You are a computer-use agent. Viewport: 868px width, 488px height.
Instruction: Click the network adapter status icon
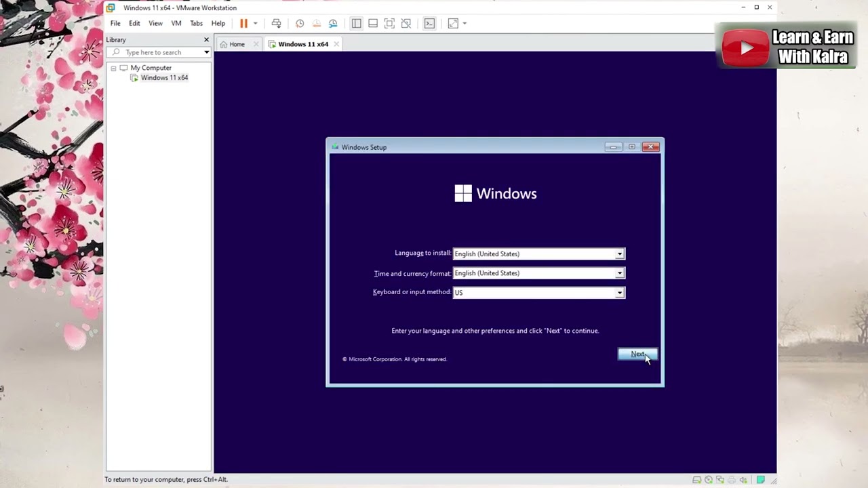[x=720, y=480]
